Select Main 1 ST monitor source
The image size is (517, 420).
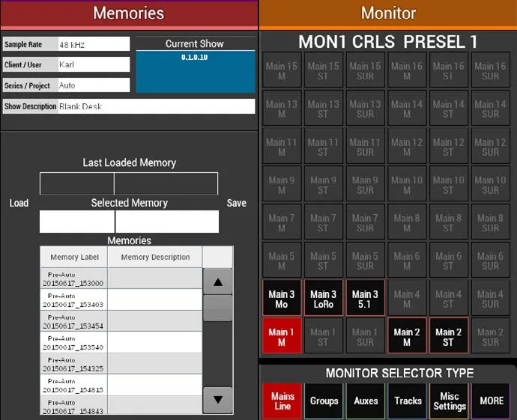point(324,335)
